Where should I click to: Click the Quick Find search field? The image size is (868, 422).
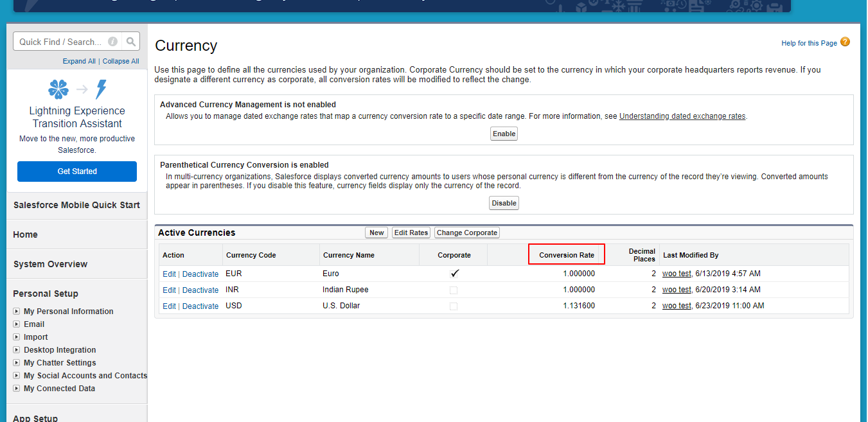coord(60,42)
